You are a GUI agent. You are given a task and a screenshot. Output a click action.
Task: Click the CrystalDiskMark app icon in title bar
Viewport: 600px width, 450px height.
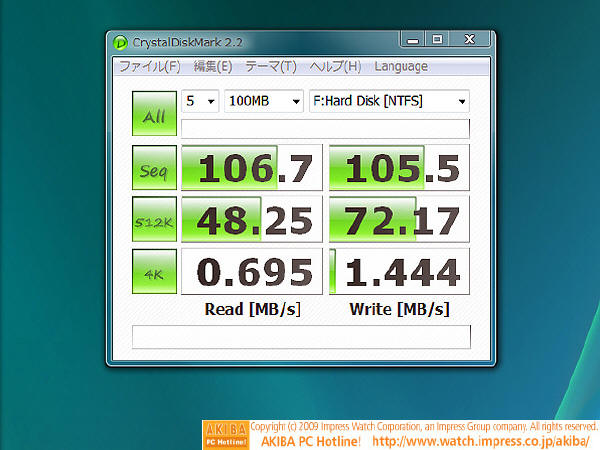pyautogui.click(x=120, y=42)
